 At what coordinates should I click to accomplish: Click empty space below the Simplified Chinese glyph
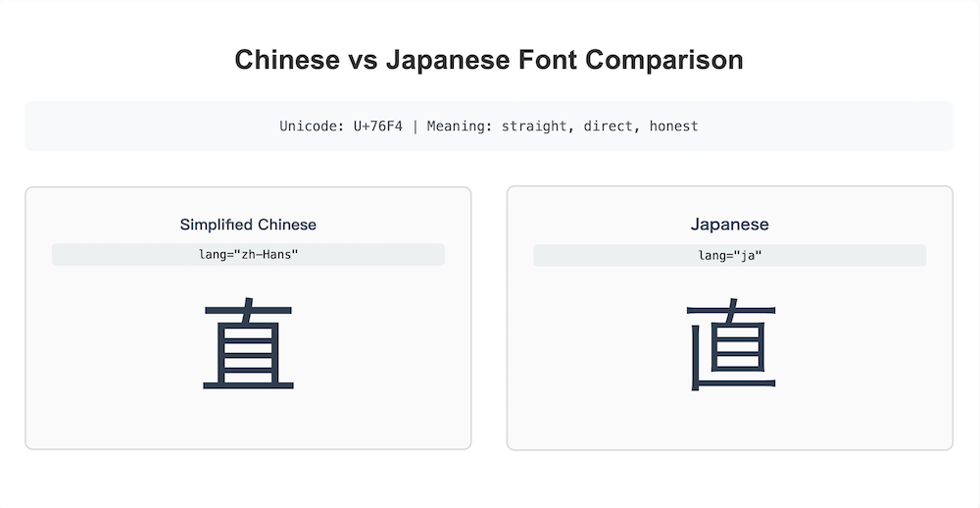(x=248, y=422)
